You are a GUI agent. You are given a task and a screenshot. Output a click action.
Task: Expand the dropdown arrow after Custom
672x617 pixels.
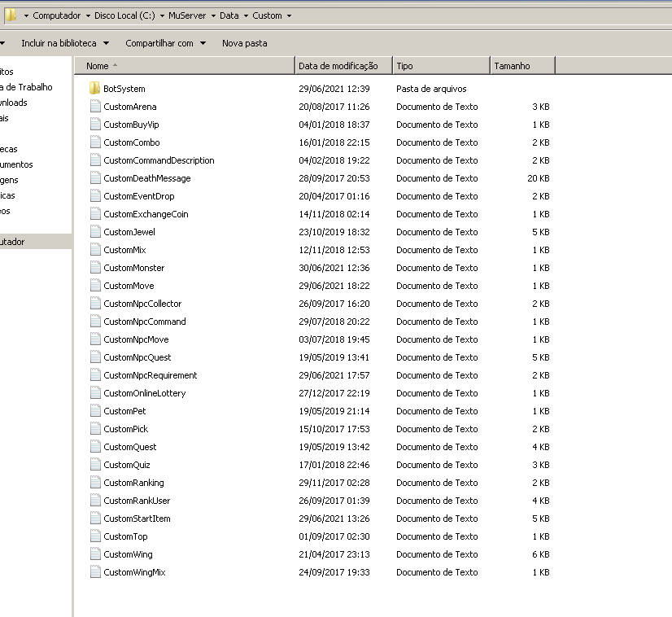click(x=289, y=15)
